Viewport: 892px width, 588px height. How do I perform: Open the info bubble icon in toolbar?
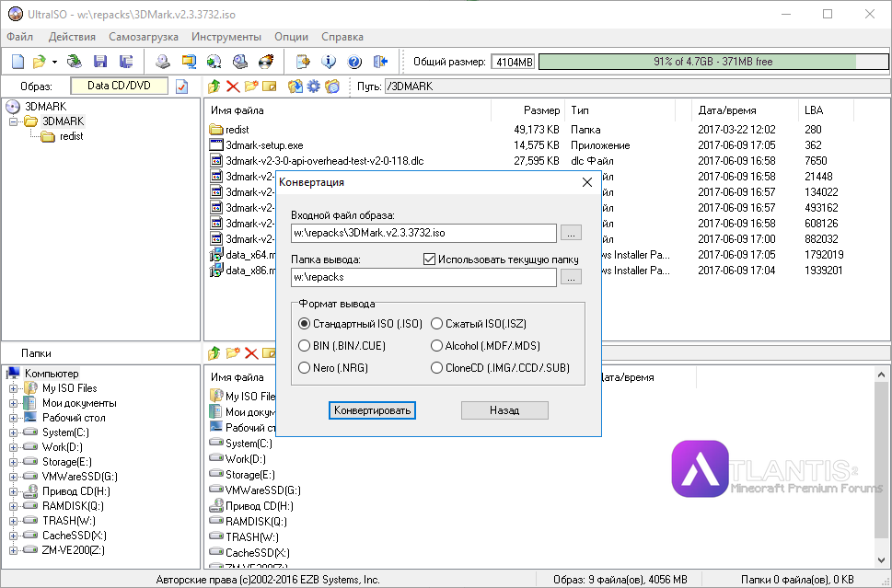point(329,62)
